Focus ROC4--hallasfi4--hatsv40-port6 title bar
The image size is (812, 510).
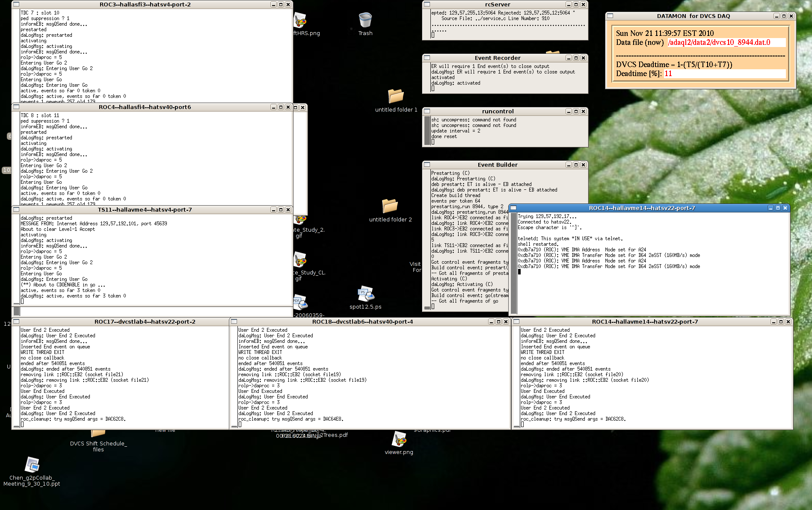(x=145, y=107)
